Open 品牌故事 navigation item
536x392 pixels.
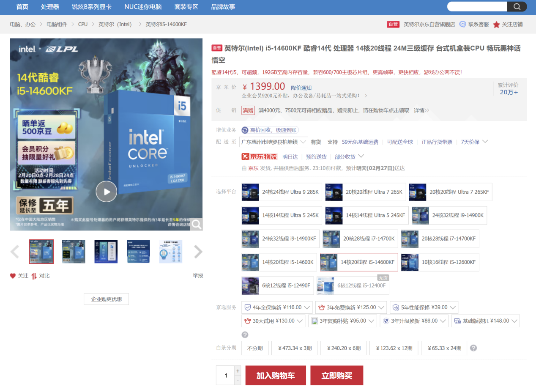223,7
